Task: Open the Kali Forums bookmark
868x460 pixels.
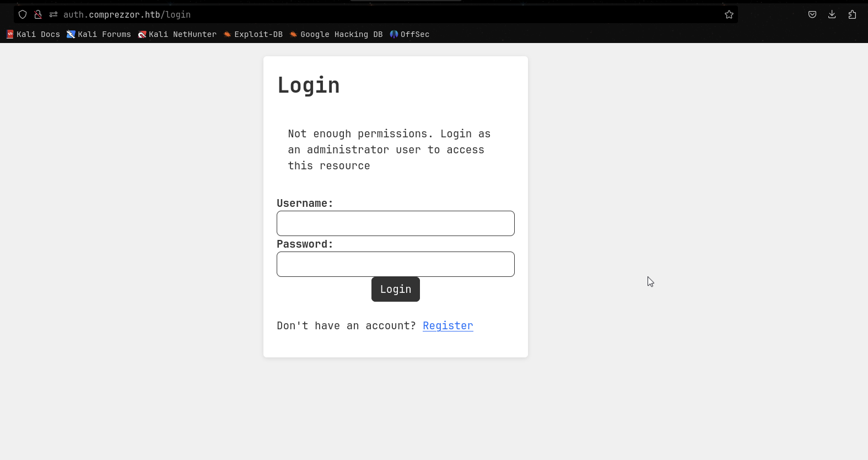Action: 99,34
